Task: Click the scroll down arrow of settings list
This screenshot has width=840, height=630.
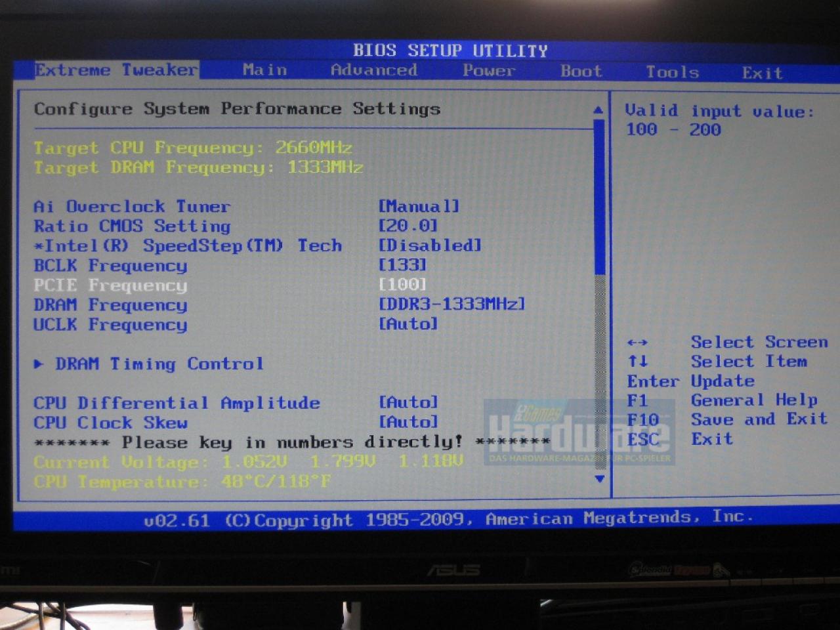Action: [599, 479]
